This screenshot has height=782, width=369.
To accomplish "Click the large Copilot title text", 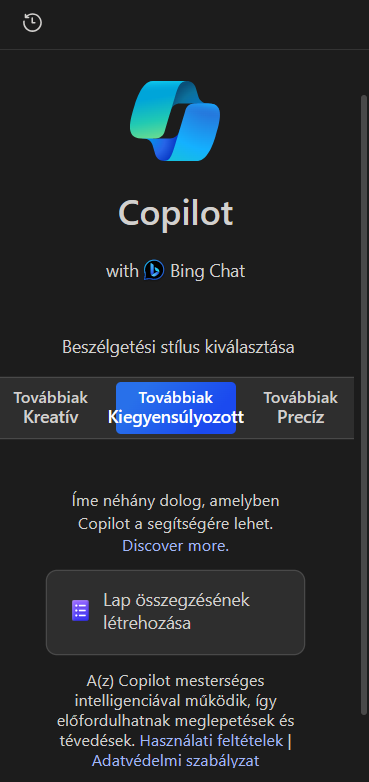I will pos(176,213).
